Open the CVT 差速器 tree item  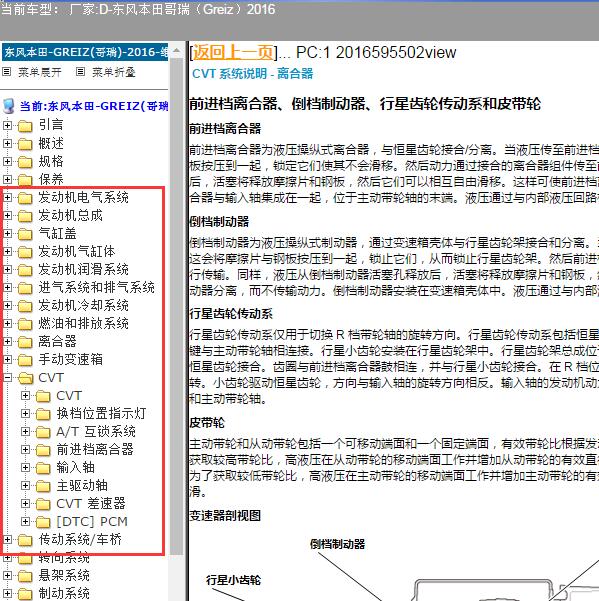pos(91,504)
